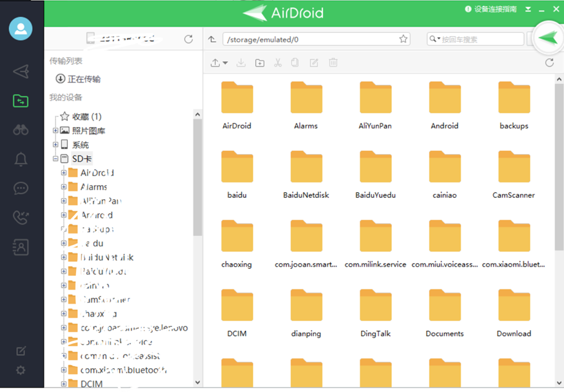Click the file grid scrollbar down arrow
This screenshot has width=564, height=392.
(559, 382)
